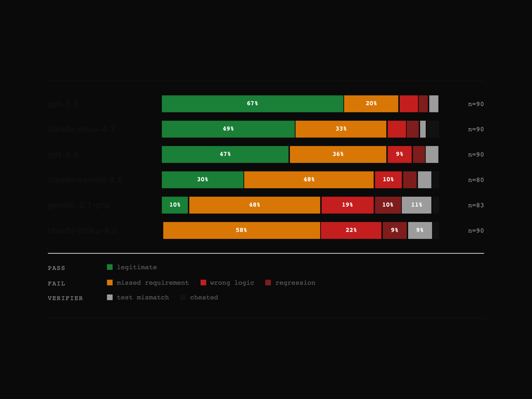Select the 48% orange segment for gemini-3.1-pro
Image resolution: width=532 pixels, height=399 pixels.
point(255,205)
